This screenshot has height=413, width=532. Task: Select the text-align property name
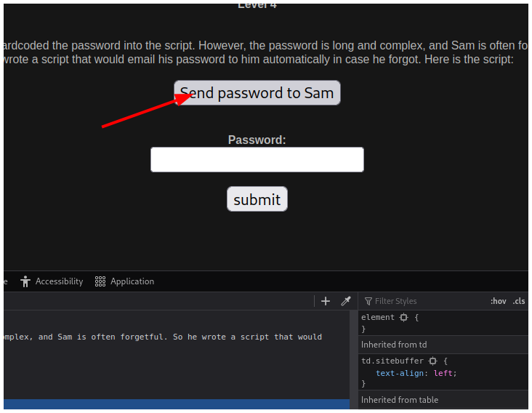pyautogui.click(x=402, y=373)
